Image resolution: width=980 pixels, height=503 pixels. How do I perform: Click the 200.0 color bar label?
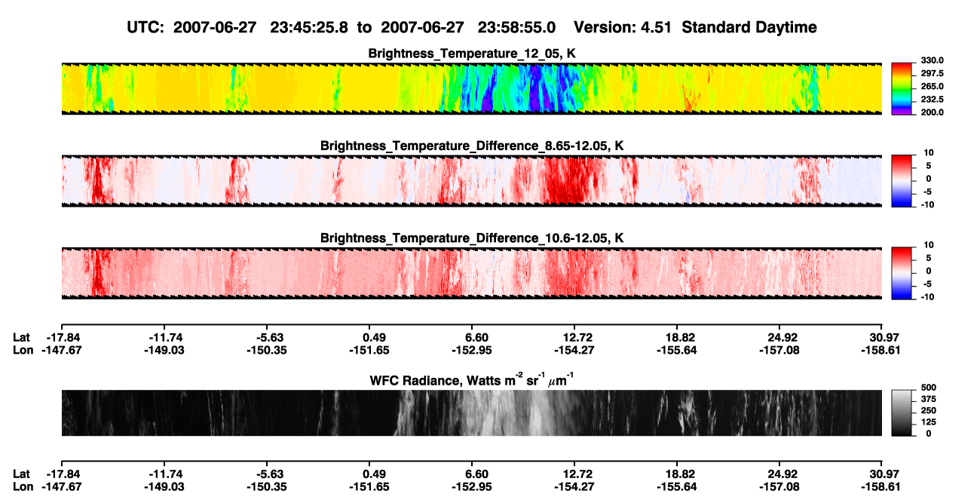point(931,112)
